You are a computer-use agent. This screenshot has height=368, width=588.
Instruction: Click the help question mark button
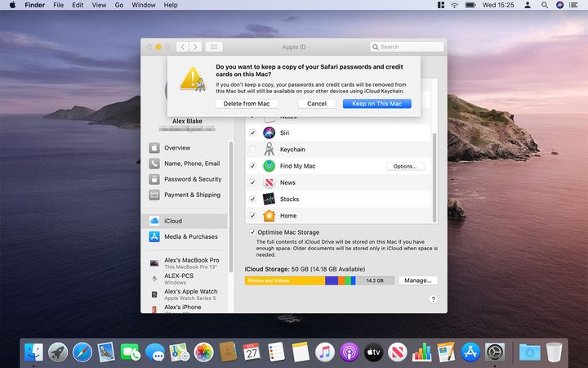tap(433, 299)
